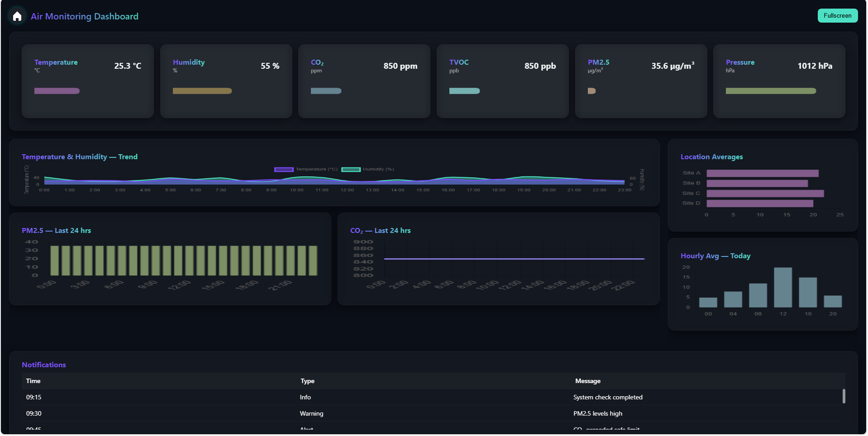Sort by Time column header
The height and width of the screenshot is (436, 868).
click(x=33, y=381)
